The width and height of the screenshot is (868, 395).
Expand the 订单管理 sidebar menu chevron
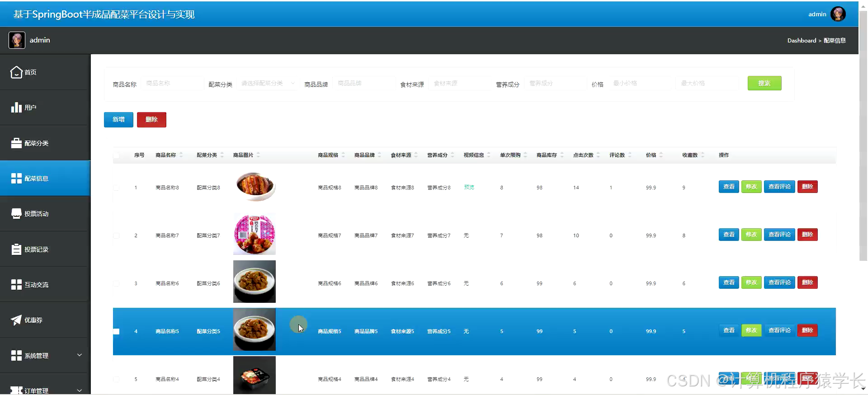click(x=80, y=390)
